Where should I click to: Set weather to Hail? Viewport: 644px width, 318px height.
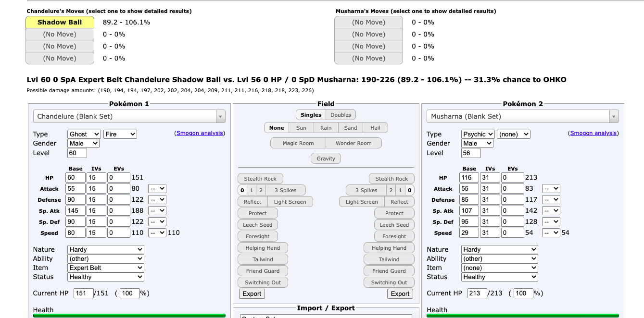click(x=376, y=128)
